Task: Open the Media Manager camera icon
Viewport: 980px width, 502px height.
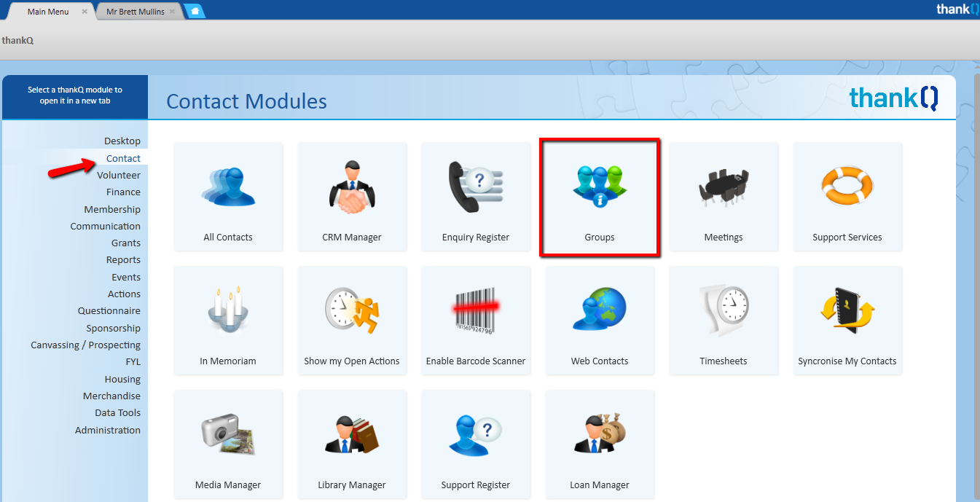Action: pos(228,434)
